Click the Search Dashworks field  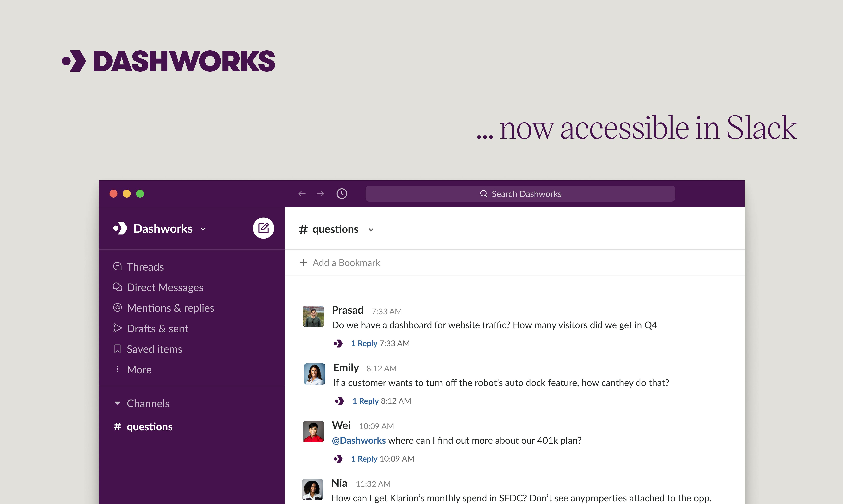pyautogui.click(x=520, y=194)
